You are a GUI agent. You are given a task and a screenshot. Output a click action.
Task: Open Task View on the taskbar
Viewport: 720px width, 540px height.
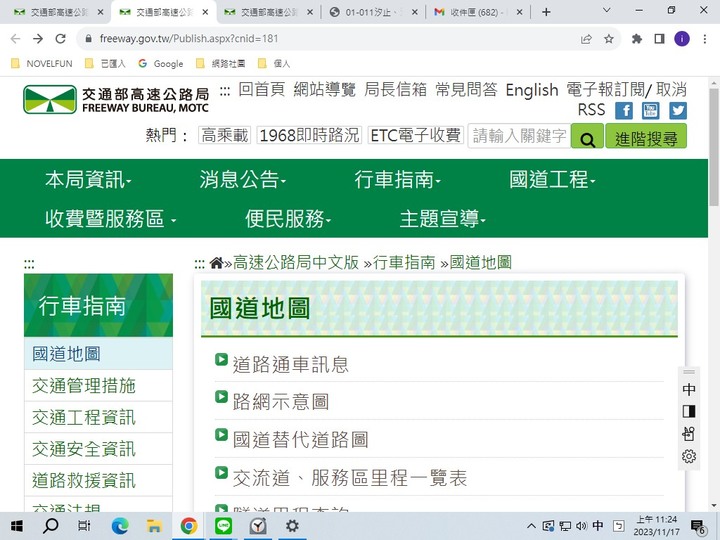tap(84, 526)
